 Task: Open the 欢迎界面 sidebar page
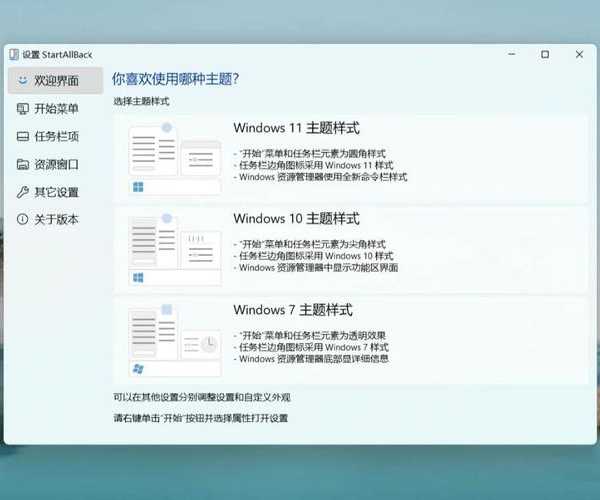(55, 80)
